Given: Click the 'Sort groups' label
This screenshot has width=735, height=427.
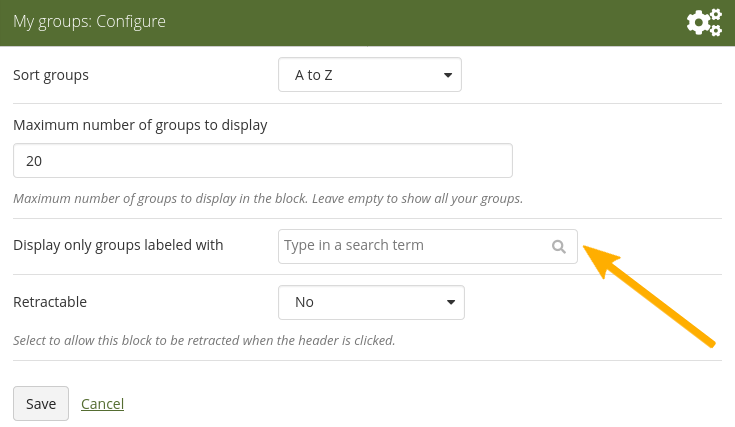Looking at the screenshot, I should point(51,75).
